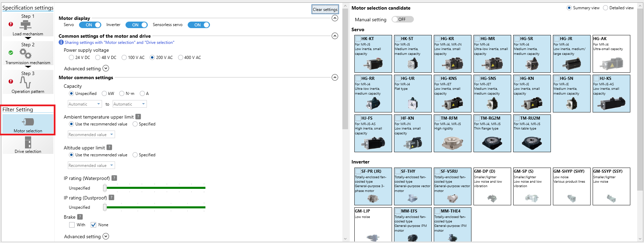Screen dimensions: 644x243
Task: Collapse the Motor common settings section
Action: pyautogui.click(x=335, y=77)
